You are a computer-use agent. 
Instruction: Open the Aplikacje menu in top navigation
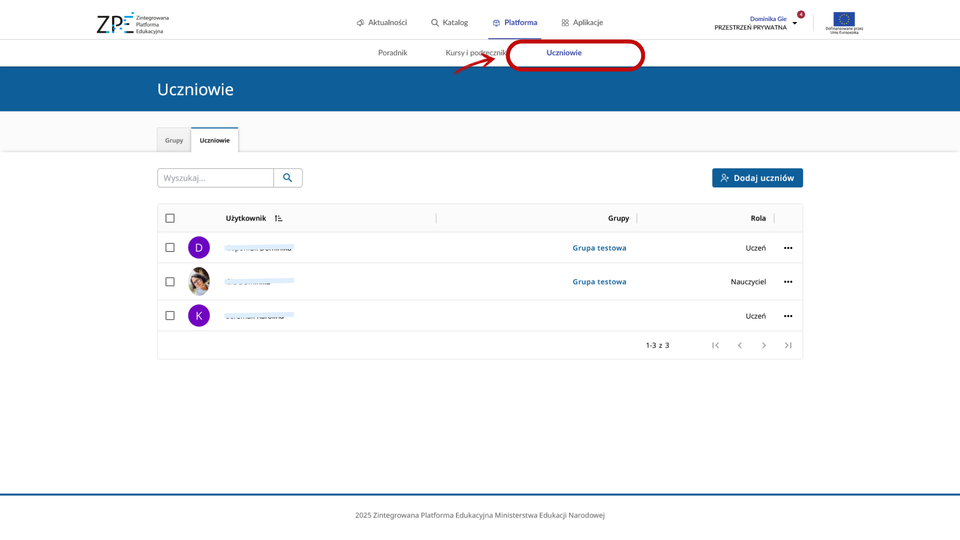pos(582,22)
